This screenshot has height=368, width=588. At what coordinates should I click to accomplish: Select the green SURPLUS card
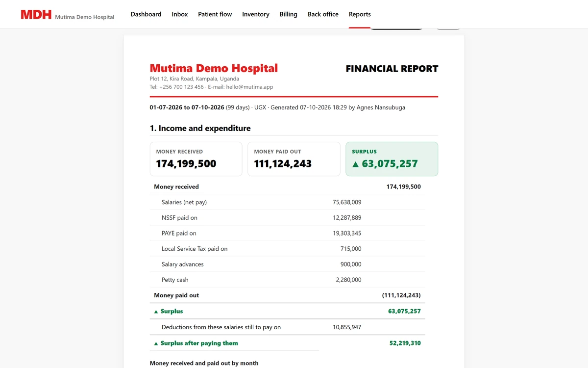(392, 159)
